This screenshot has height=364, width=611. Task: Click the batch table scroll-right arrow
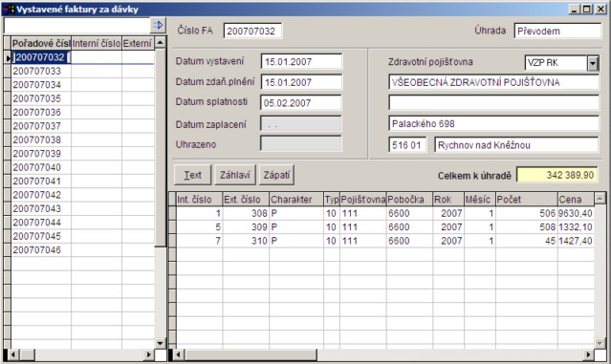[x=588, y=354]
